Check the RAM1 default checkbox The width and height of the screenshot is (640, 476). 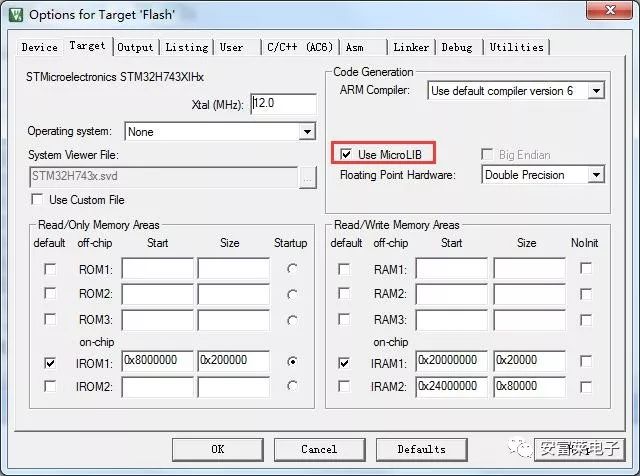(x=344, y=269)
